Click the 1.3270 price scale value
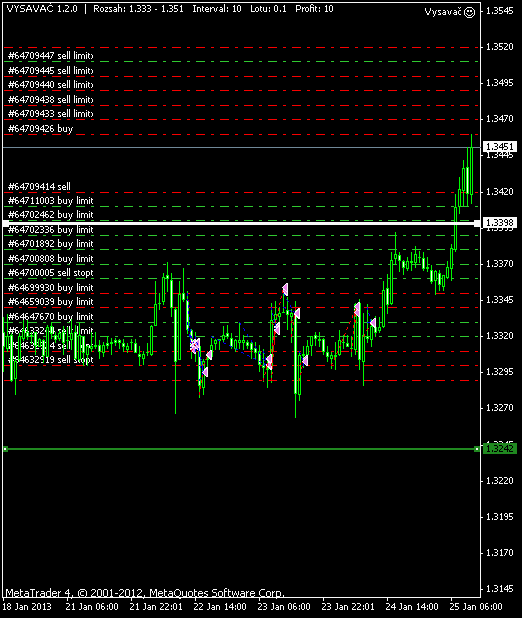 (500, 408)
